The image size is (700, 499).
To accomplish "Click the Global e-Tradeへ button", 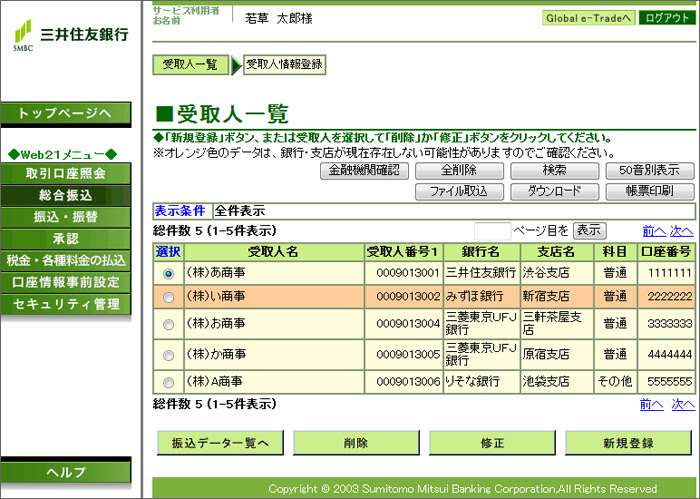I will pos(588,18).
